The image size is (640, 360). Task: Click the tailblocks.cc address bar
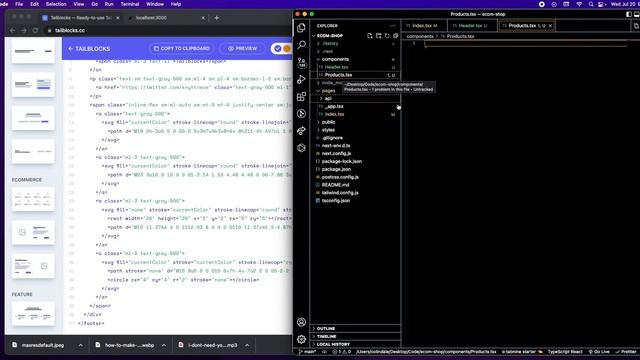click(167, 30)
